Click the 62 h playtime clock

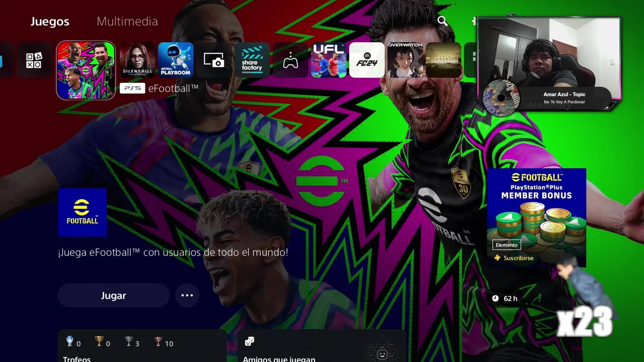(505, 299)
